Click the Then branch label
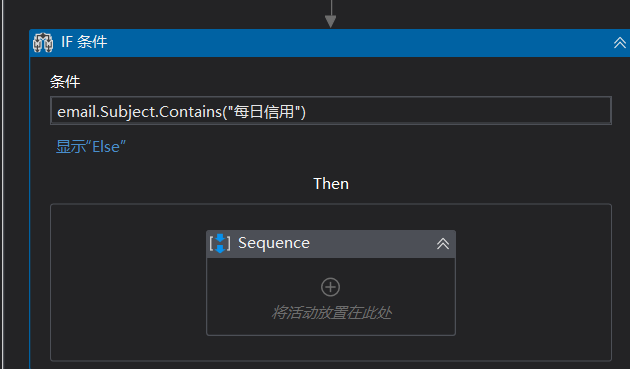The height and width of the screenshot is (369, 630). coord(331,184)
